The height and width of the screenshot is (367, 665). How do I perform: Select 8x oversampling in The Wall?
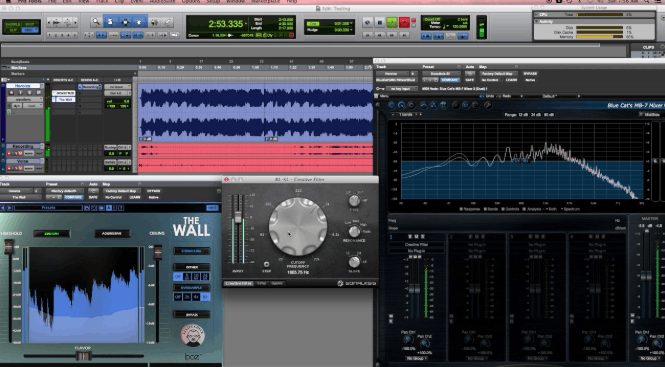pyautogui.click(x=206, y=297)
